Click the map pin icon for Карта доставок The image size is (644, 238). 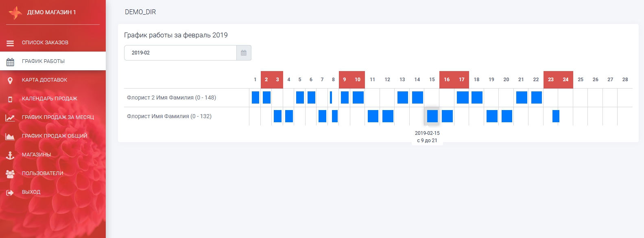[10, 80]
